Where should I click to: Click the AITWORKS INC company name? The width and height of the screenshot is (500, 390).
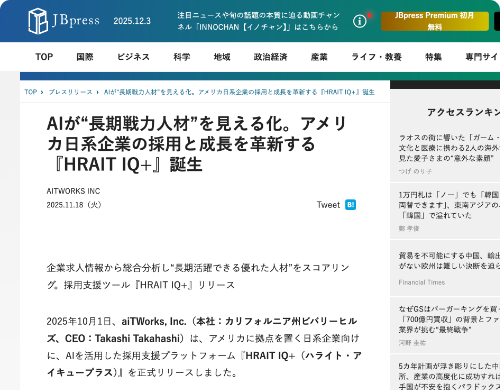(x=73, y=191)
